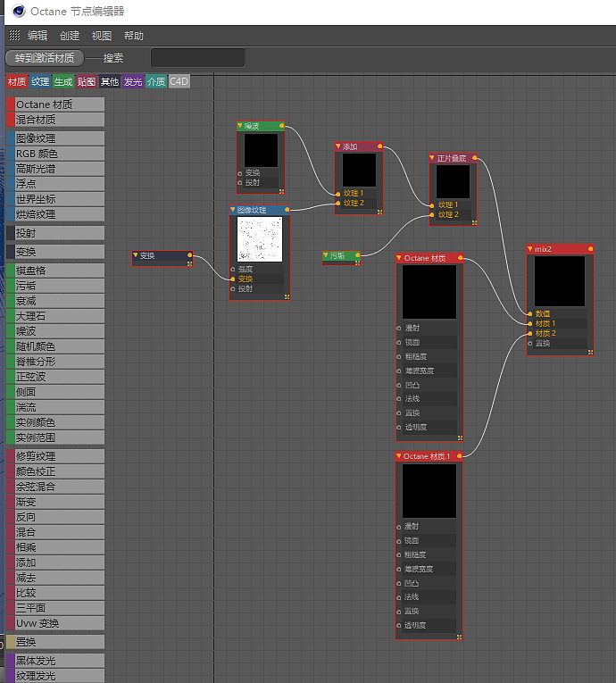Image resolution: width=616 pixels, height=683 pixels.
Task: Collapse the 图像纹理 node with its triangle
Action: click(x=233, y=210)
